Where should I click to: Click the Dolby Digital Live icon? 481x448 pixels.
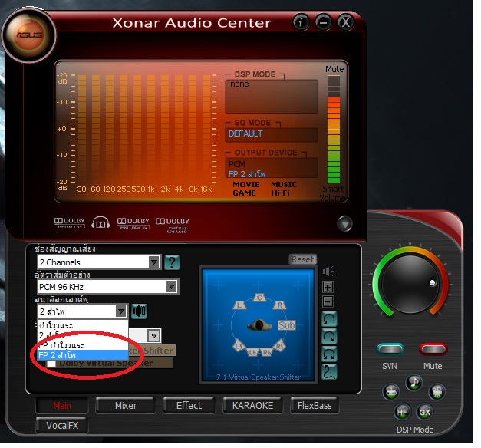[x=69, y=222]
